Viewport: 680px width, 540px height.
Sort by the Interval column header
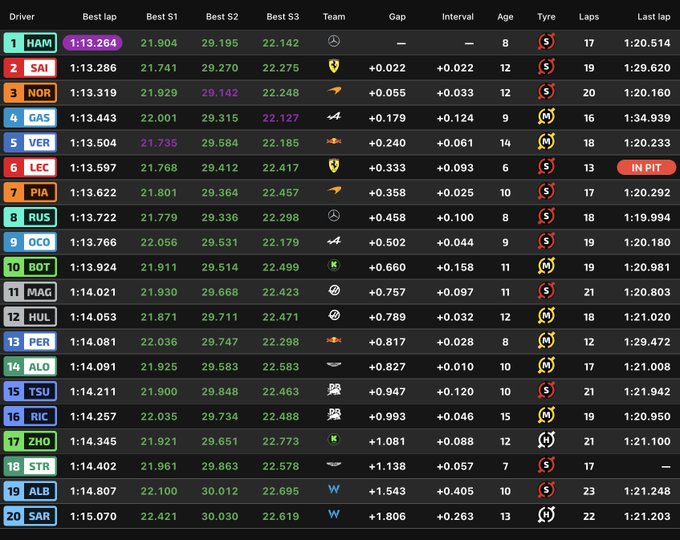(458, 16)
